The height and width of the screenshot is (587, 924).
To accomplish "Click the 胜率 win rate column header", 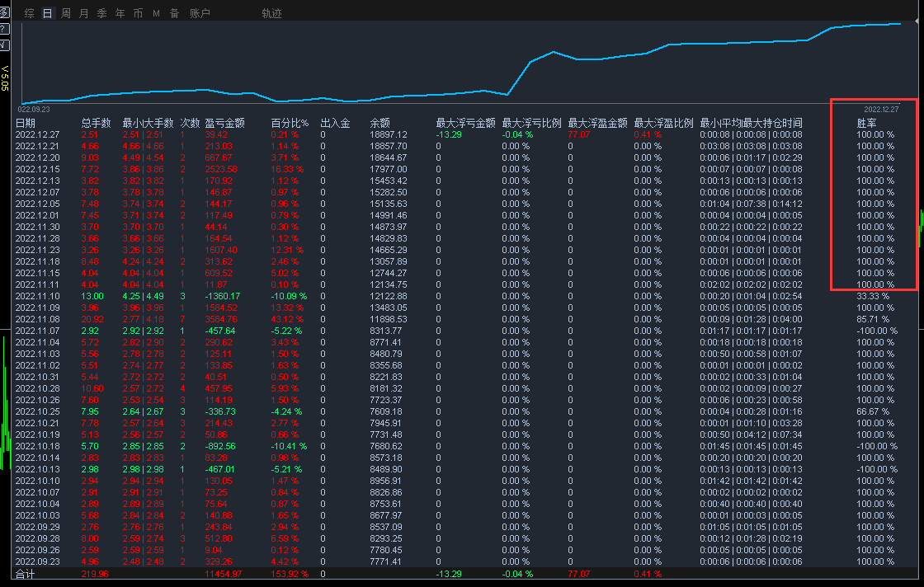I will pyautogui.click(x=866, y=123).
